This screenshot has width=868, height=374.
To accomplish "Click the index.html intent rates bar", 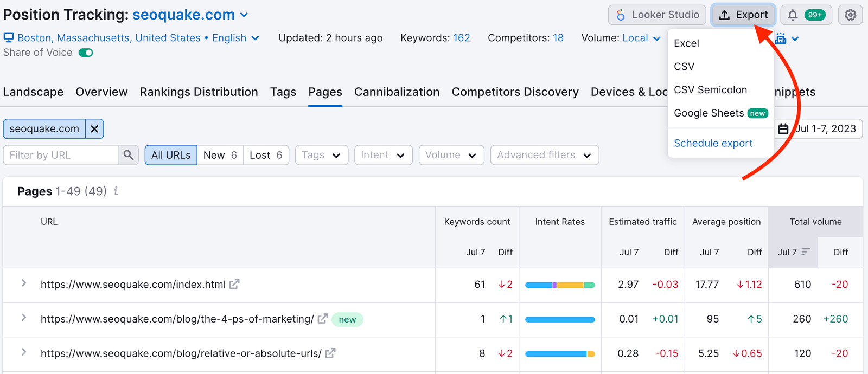I will point(560,285).
